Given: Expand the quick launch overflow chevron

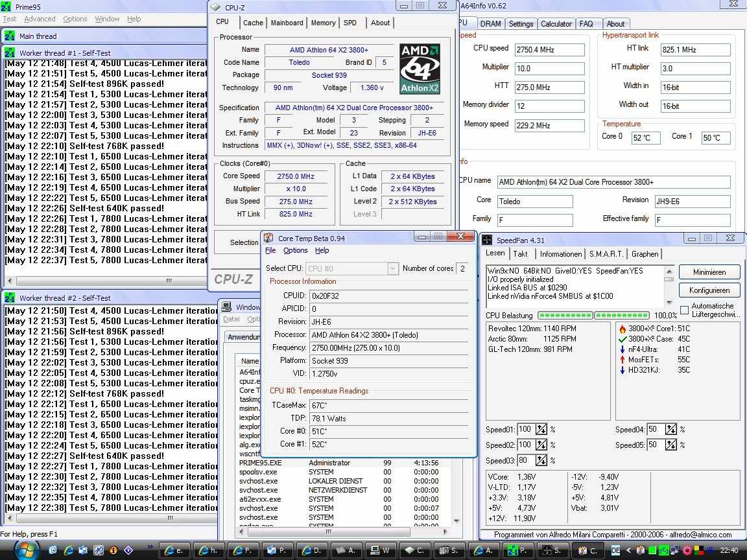Looking at the screenshot, I should click(x=150, y=546).
